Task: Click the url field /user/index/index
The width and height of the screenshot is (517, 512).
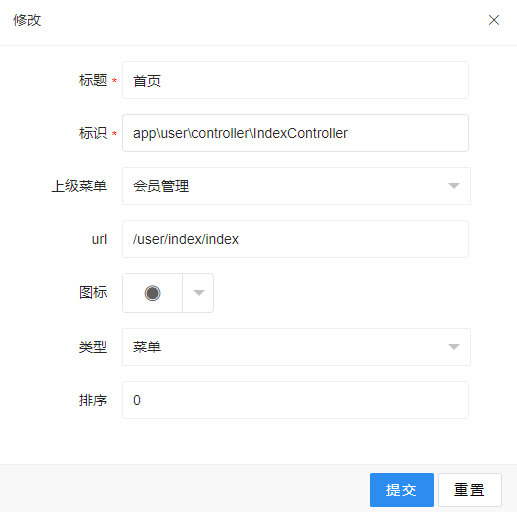Action: click(295, 239)
